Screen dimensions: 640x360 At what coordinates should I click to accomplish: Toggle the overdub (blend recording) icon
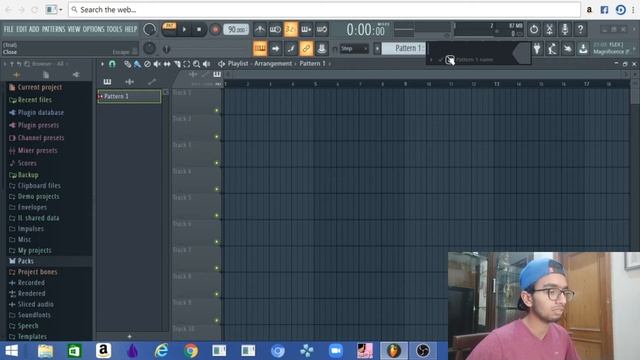tap(306, 29)
